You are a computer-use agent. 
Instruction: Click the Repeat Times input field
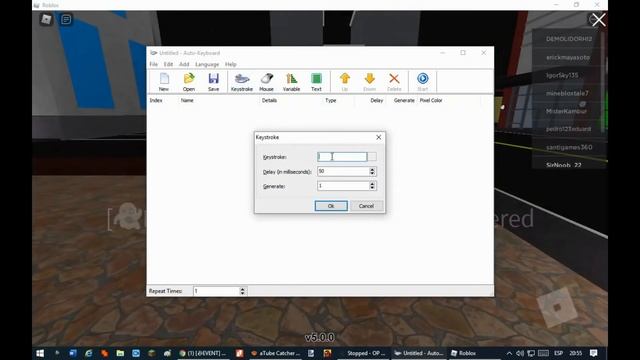click(216, 291)
